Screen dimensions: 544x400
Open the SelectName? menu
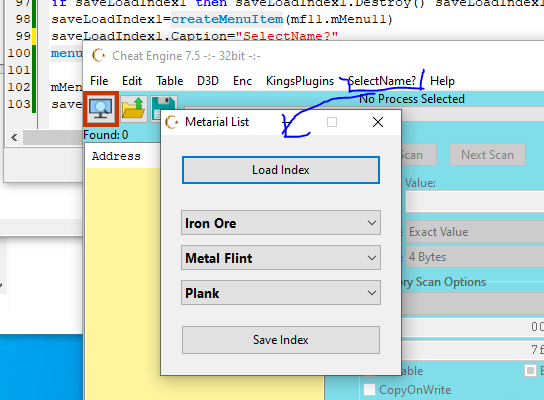[x=382, y=81]
